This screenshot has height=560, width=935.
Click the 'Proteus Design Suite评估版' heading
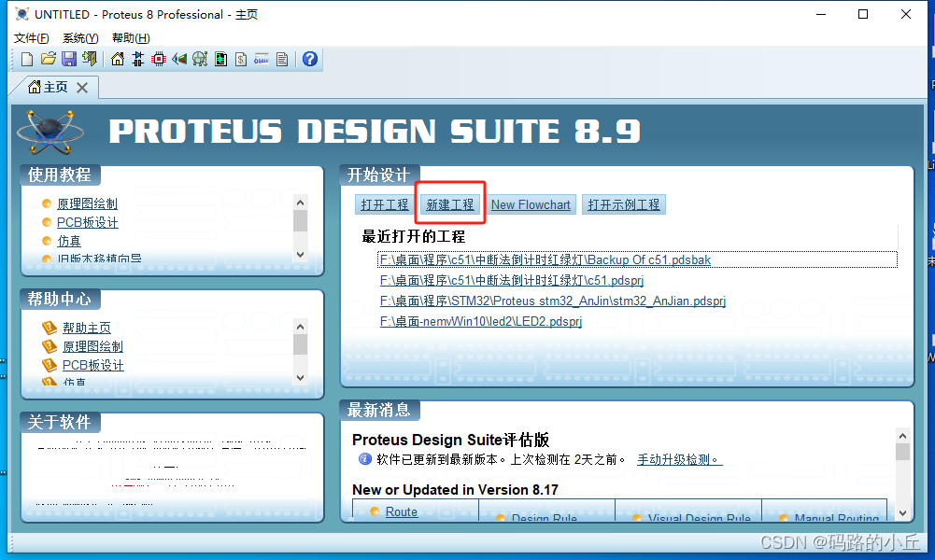(450, 440)
